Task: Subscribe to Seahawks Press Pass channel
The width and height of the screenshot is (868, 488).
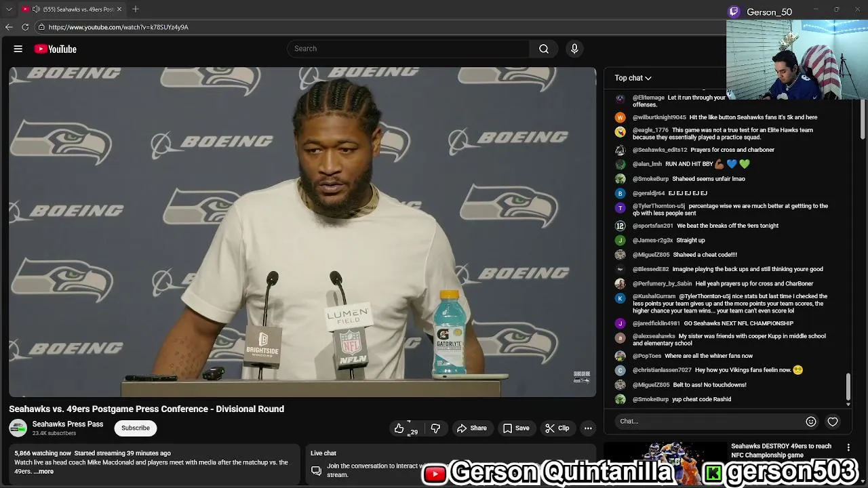Action: pos(136,428)
